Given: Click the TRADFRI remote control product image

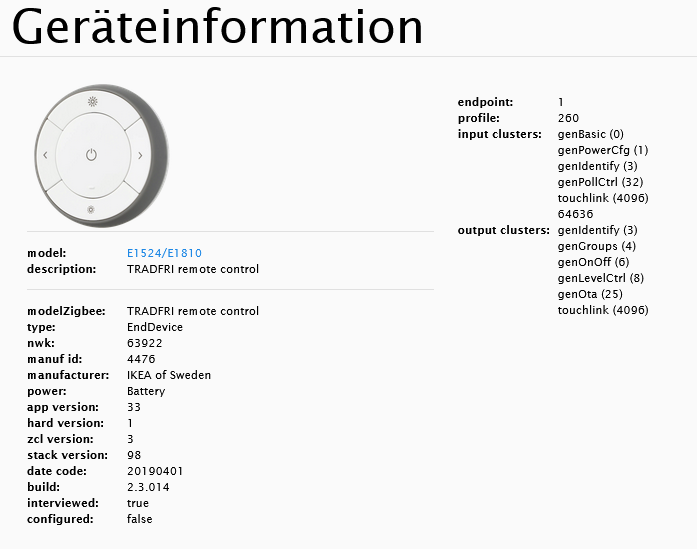Looking at the screenshot, I should point(102,156).
